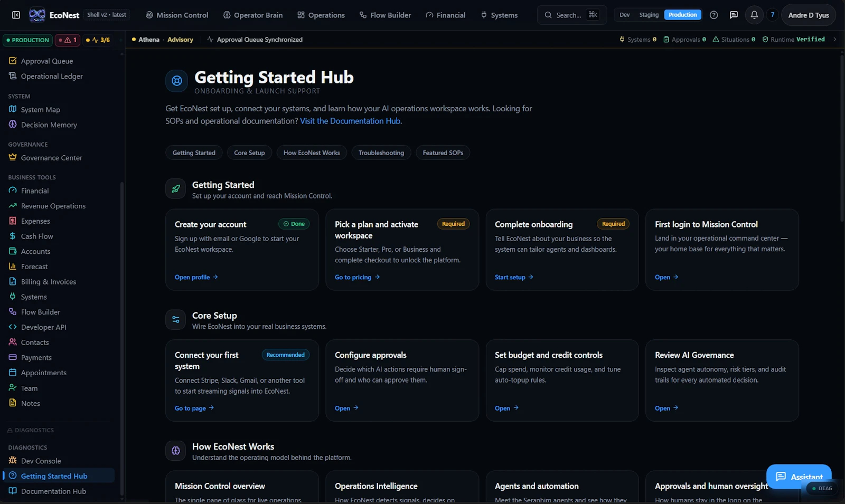This screenshot has height=504, width=845.
Task: Open the Shell v2 latest version selector
Action: [x=107, y=15]
